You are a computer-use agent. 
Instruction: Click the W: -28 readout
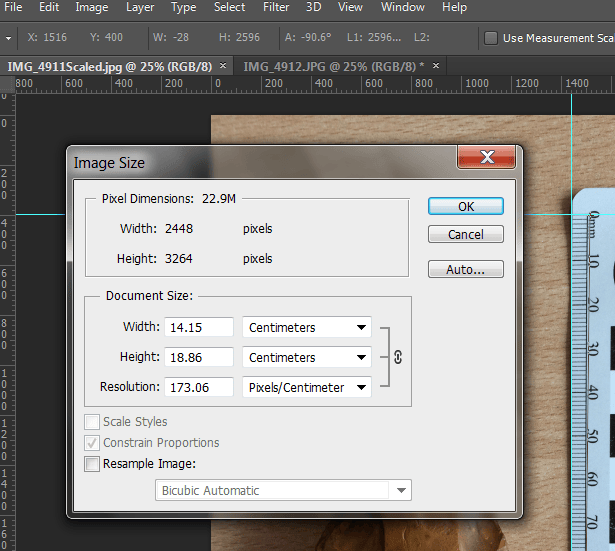[171, 38]
